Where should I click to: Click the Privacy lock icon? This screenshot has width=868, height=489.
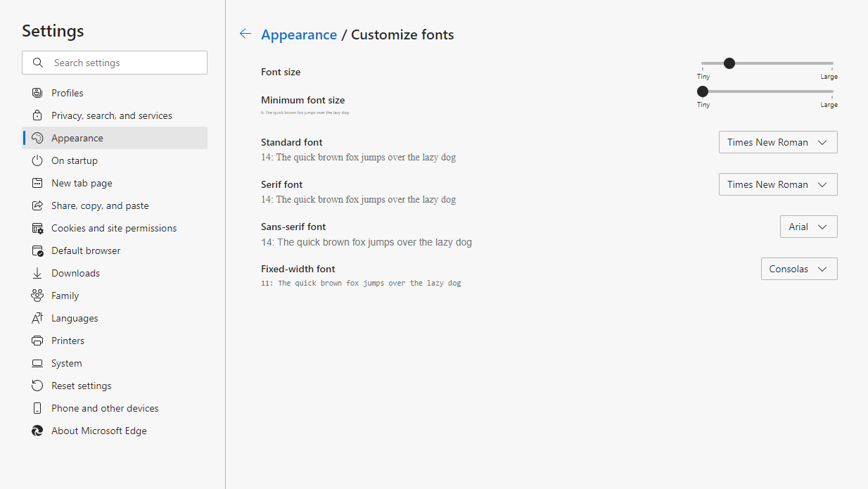click(37, 115)
